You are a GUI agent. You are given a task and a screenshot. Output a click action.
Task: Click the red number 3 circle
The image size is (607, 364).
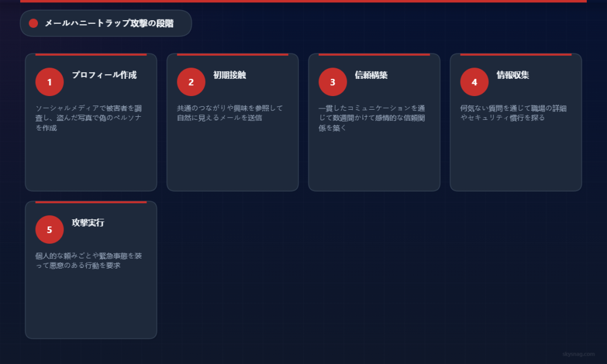[333, 82]
